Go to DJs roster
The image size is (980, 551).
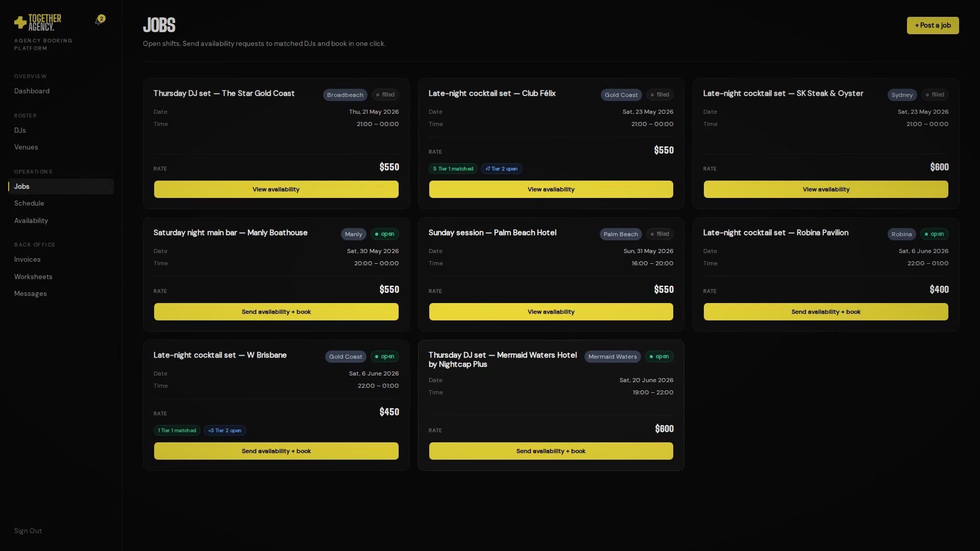[20, 130]
